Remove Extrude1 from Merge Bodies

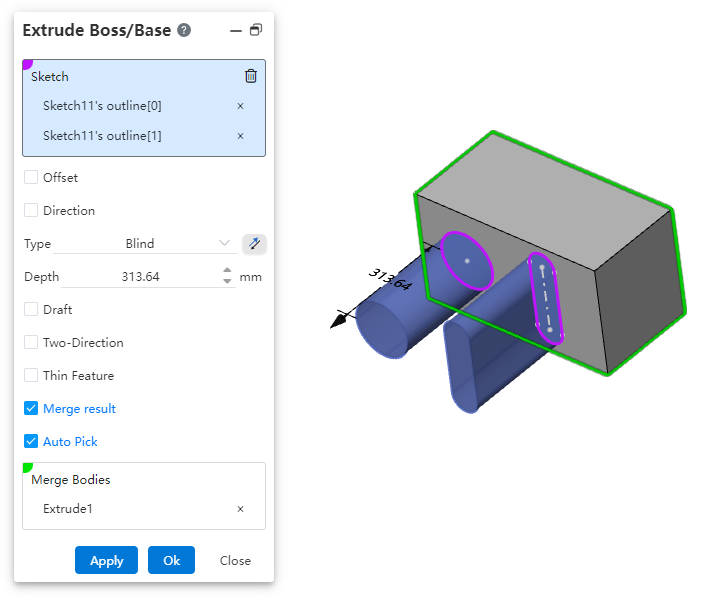[x=240, y=509]
